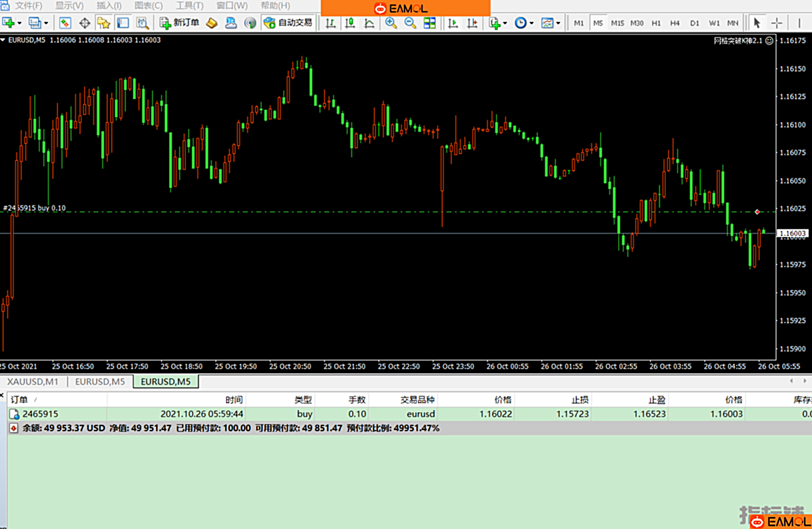Expand the templates dropdown arrow
812x529 pixels.
(558, 23)
